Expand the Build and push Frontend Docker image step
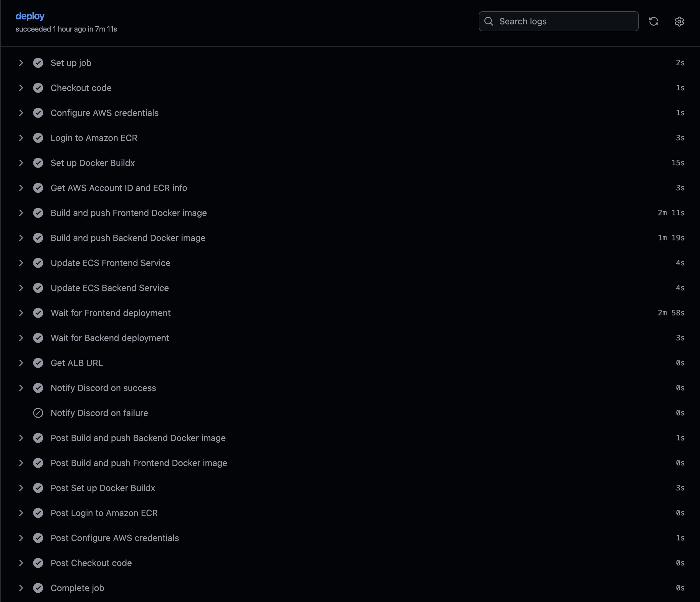The image size is (700, 602). pos(21,213)
